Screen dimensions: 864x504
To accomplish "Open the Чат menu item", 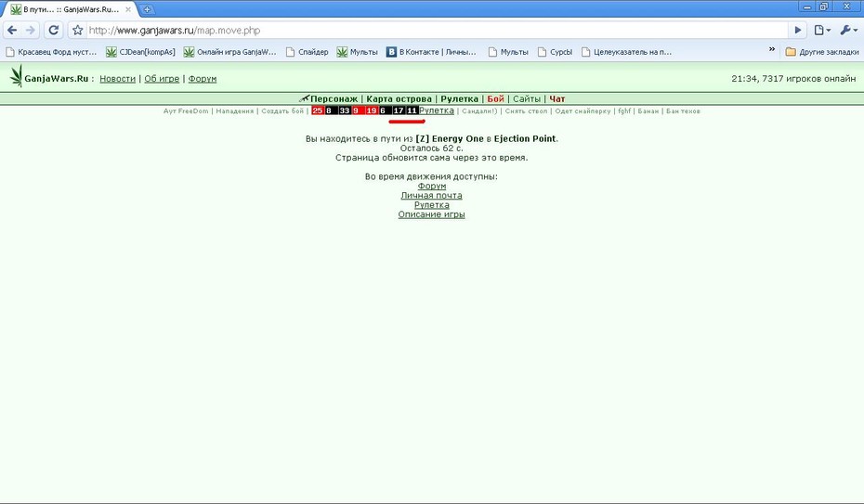I will (557, 99).
